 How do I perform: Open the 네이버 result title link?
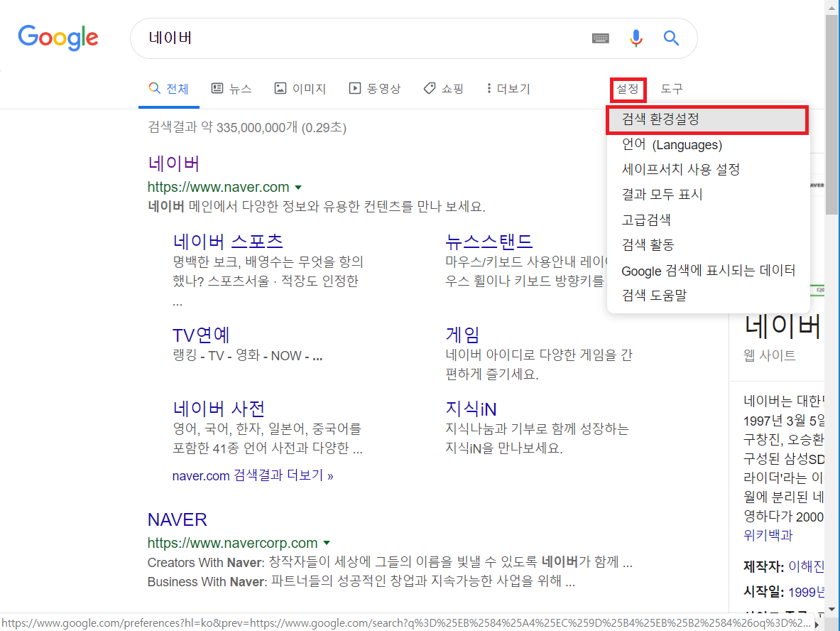click(173, 163)
